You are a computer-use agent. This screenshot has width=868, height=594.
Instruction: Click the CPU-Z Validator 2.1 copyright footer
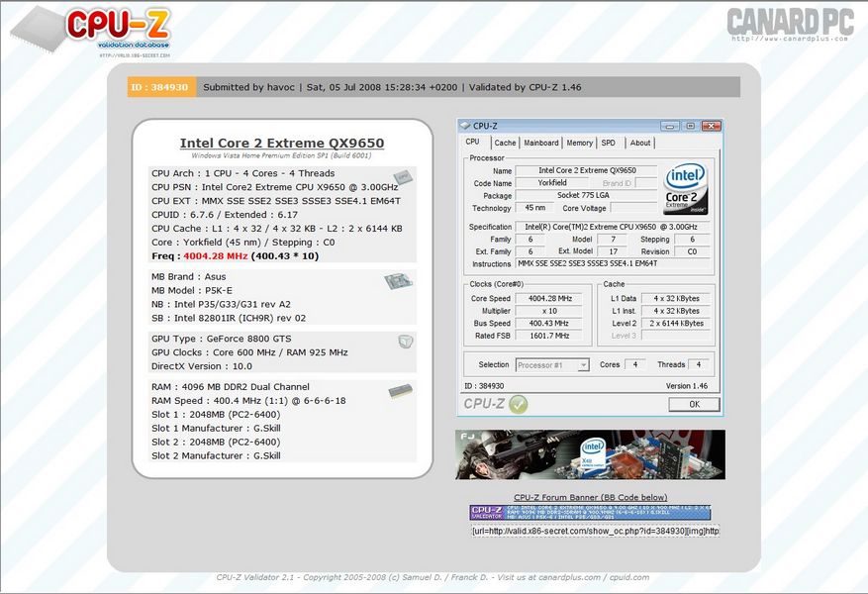coord(433,577)
